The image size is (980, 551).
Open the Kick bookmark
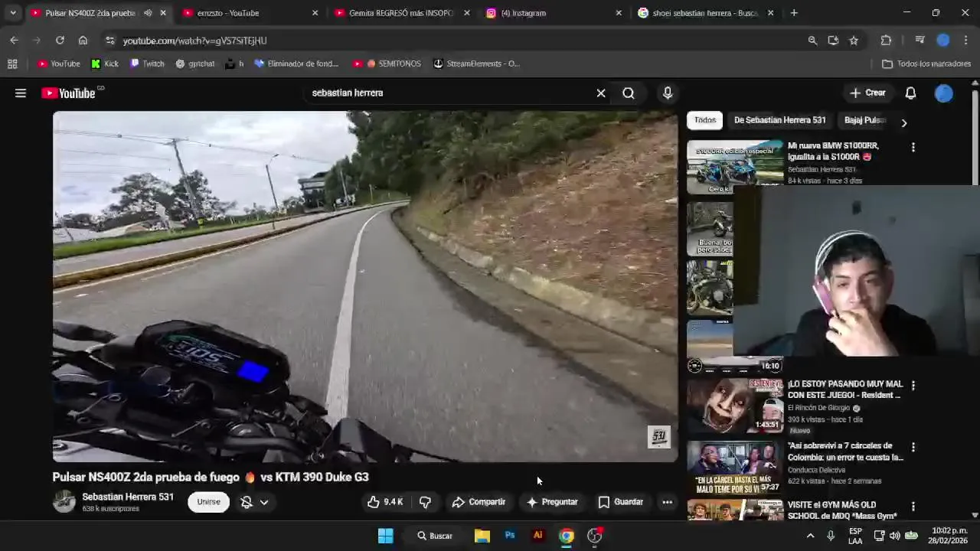click(105, 64)
